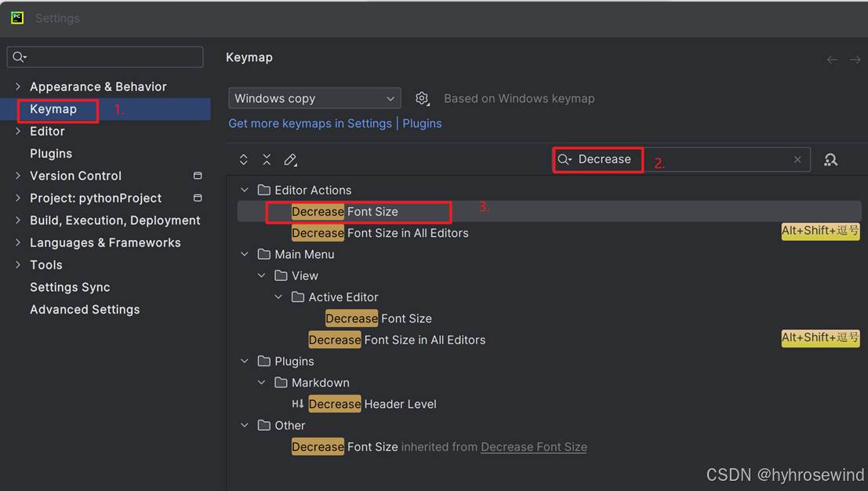Expand Appearance & Behavior section
This screenshot has height=491, width=868.
18,86
